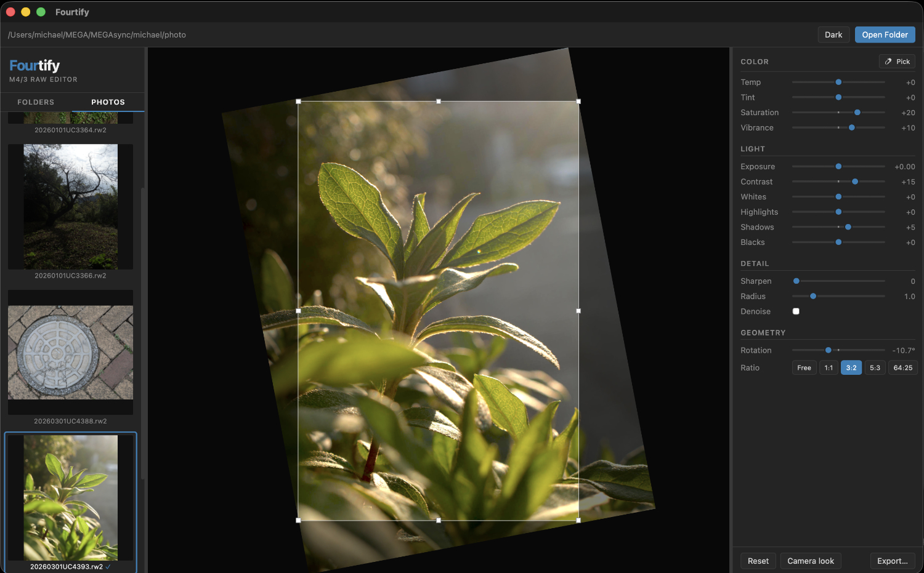The height and width of the screenshot is (573, 924).
Task: Click the Saturation slider handle
Action: point(857,113)
